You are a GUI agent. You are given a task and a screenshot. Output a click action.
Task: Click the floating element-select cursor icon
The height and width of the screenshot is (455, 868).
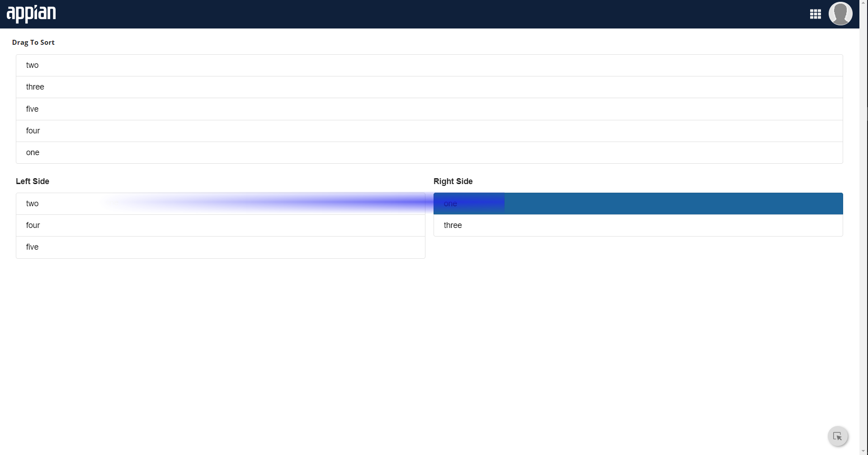[837, 436]
